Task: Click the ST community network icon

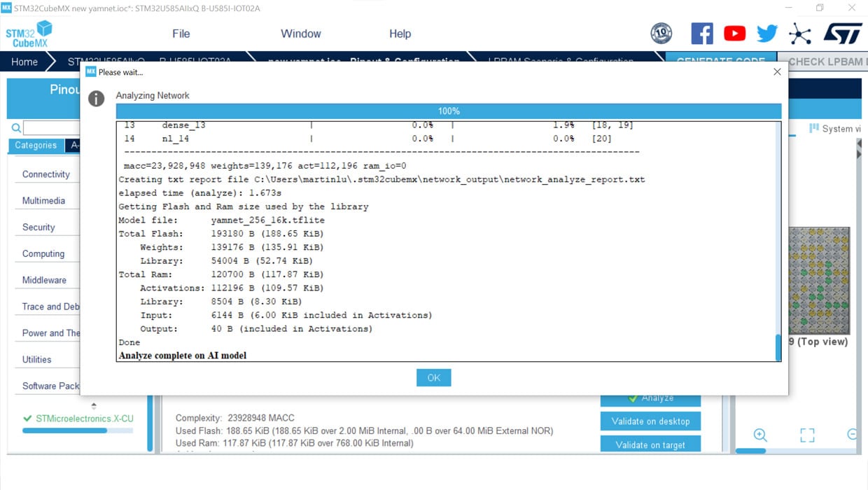Action: click(x=799, y=34)
